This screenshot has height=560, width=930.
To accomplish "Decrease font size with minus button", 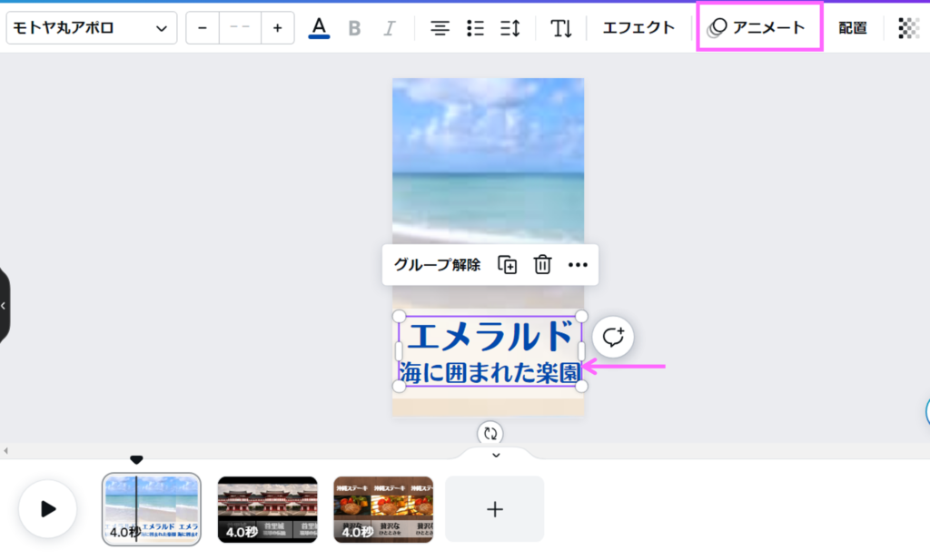I will pyautogui.click(x=203, y=28).
